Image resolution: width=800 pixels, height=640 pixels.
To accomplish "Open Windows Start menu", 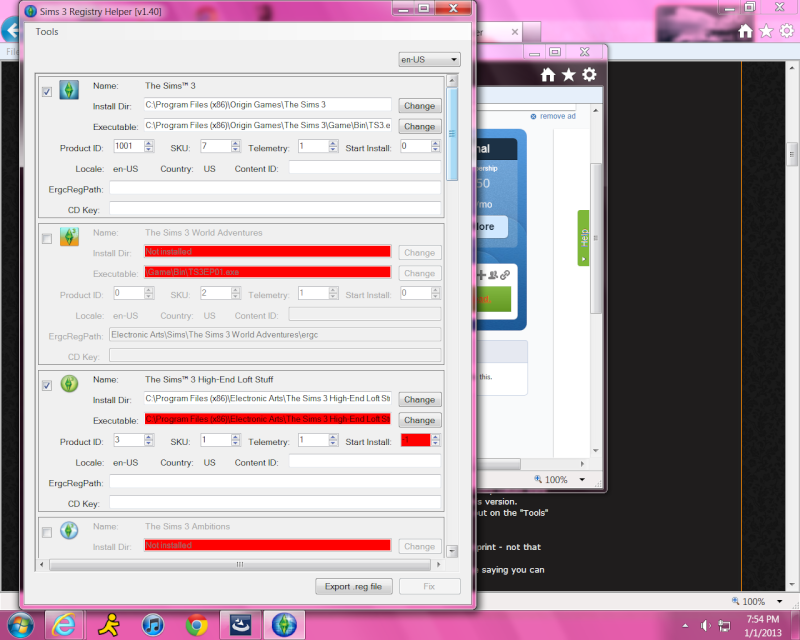I will pos(20,625).
